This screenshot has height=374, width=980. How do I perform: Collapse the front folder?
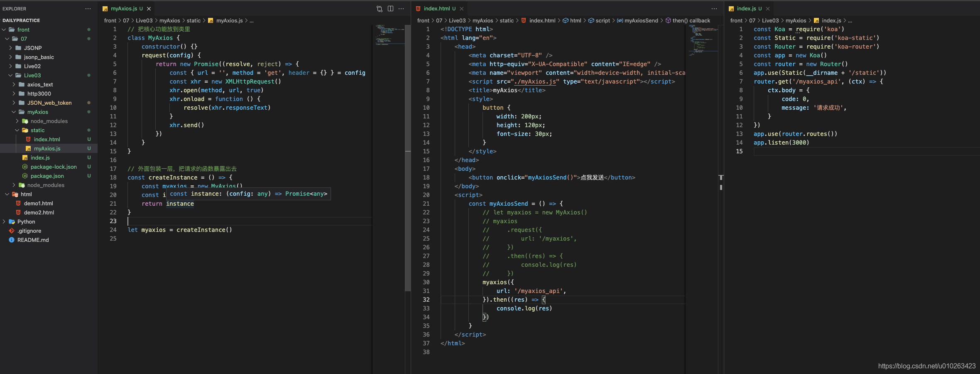pos(49,30)
